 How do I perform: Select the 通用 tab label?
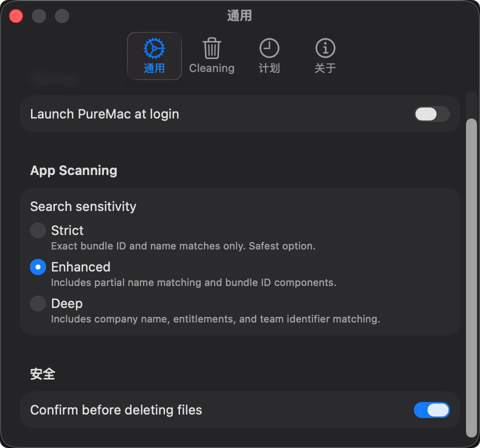coord(154,68)
